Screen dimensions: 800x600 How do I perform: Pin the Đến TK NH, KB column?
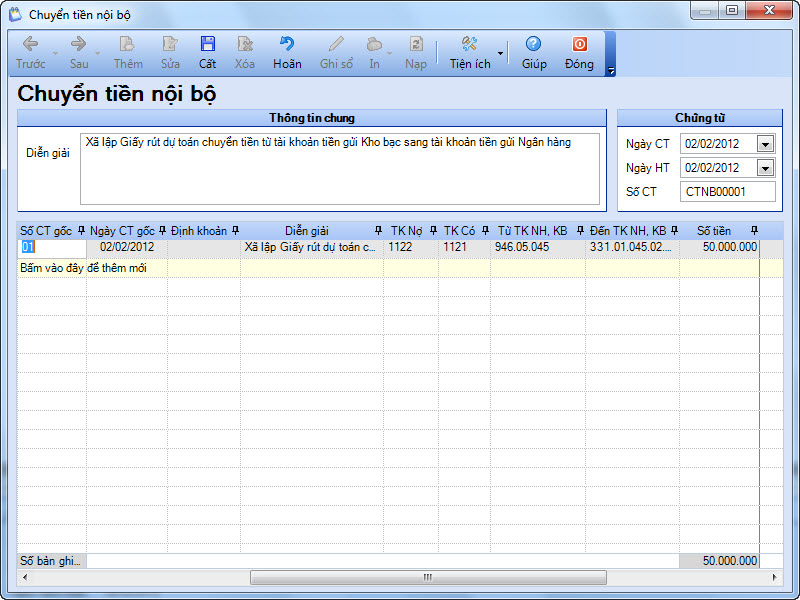(x=674, y=231)
